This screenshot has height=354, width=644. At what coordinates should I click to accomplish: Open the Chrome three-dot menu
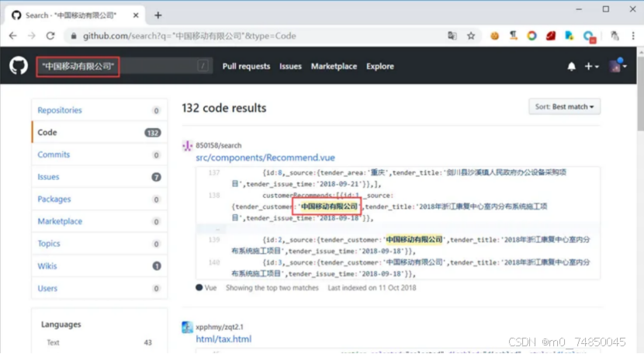click(633, 36)
